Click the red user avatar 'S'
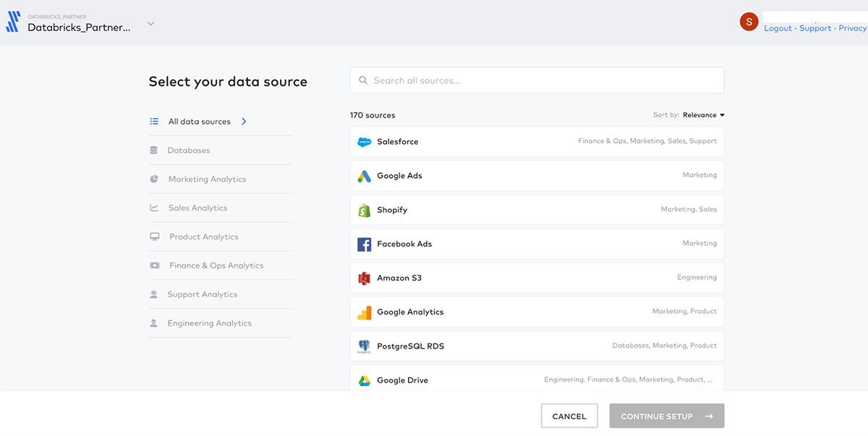868x436 pixels. tap(749, 22)
